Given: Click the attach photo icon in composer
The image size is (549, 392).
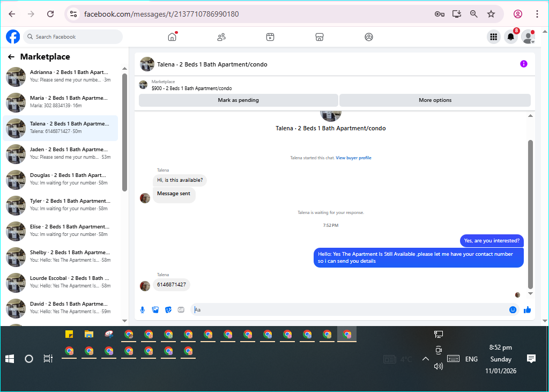Looking at the screenshot, I should point(155,309).
